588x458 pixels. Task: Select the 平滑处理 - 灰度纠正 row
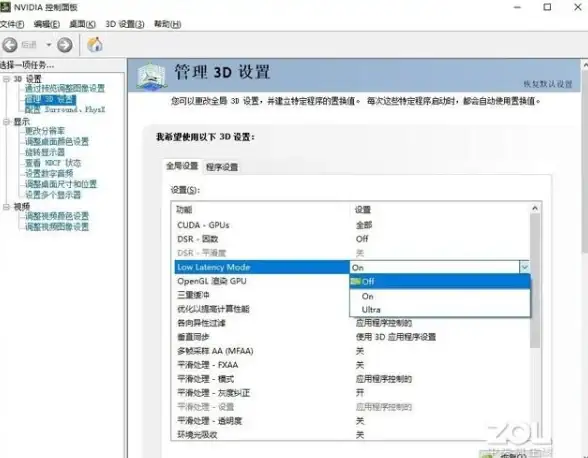tap(352, 393)
